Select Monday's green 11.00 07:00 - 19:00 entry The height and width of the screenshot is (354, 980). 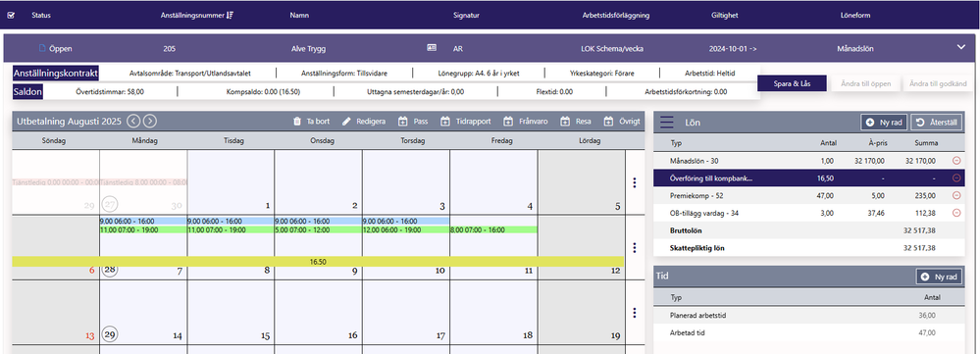pos(143,229)
